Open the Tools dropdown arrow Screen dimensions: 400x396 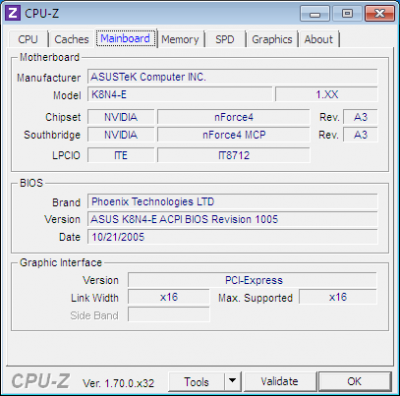pyautogui.click(x=233, y=381)
